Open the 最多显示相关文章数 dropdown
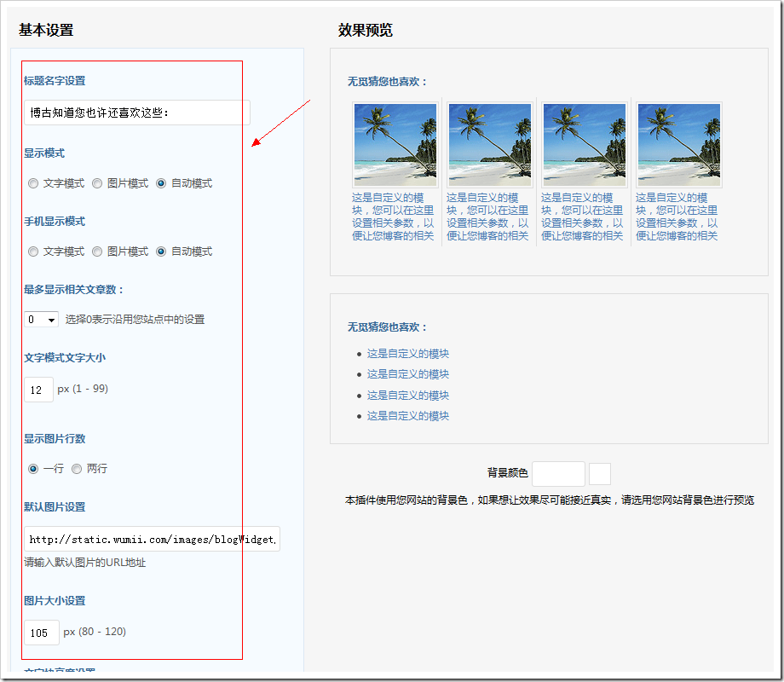The height and width of the screenshot is (682, 784). click(x=41, y=319)
